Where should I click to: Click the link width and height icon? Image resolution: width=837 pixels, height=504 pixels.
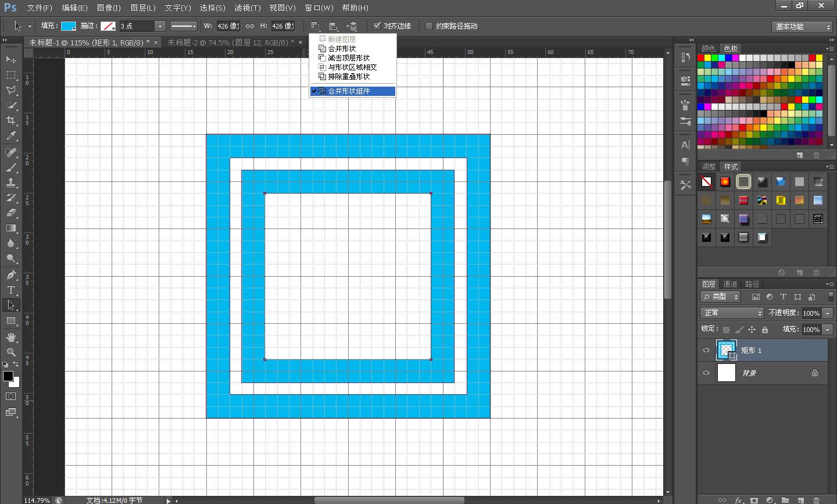[250, 26]
